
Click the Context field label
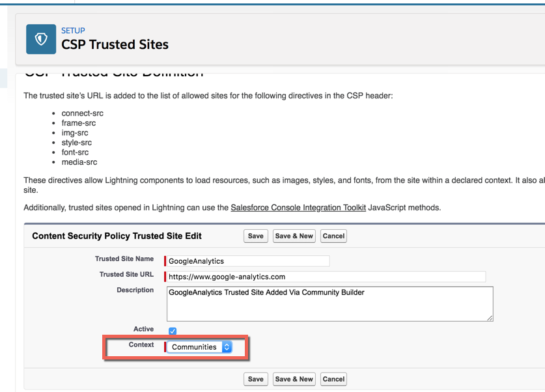141,344
